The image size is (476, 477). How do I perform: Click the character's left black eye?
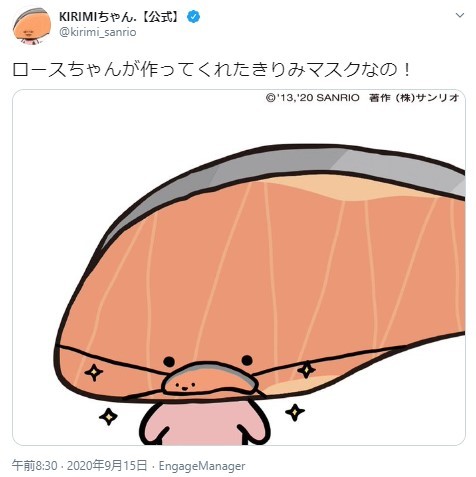pos(169,361)
